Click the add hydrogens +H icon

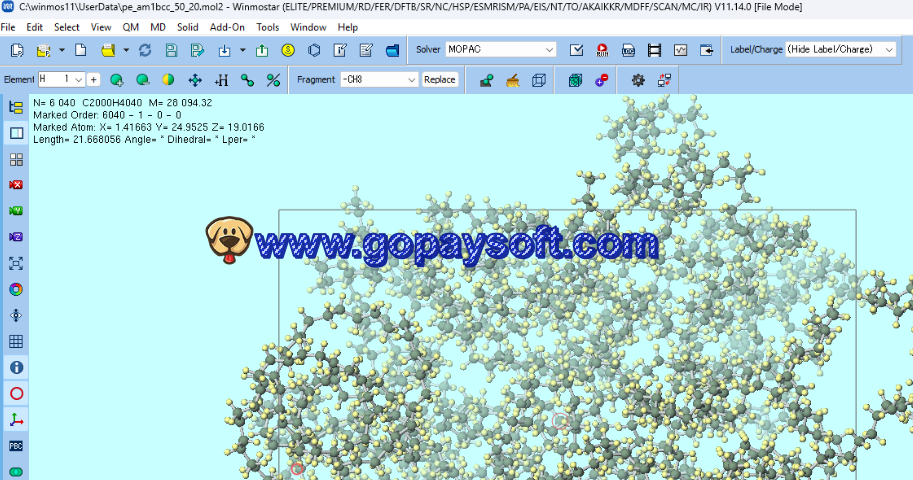point(221,79)
